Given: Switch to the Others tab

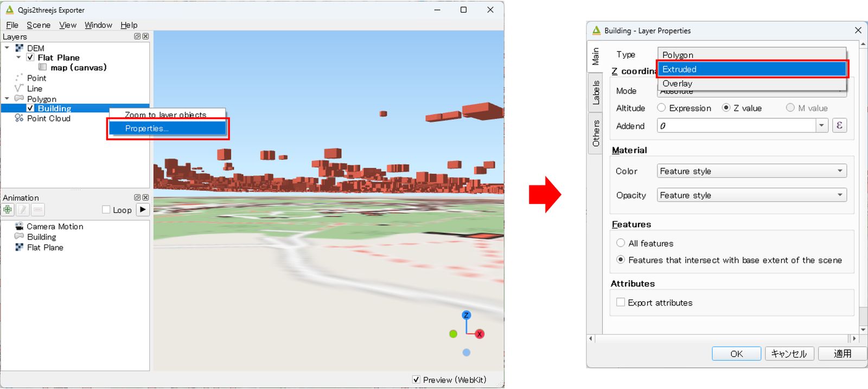Looking at the screenshot, I should [x=596, y=133].
